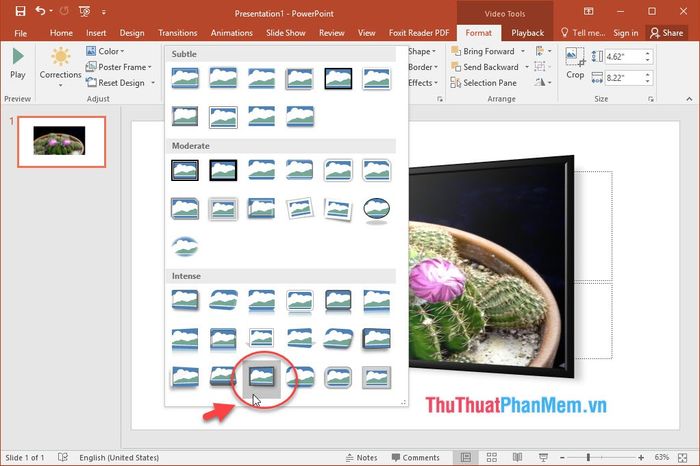The image size is (700, 466).
Task: Expand the Color dropdown
Action: (x=105, y=51)
